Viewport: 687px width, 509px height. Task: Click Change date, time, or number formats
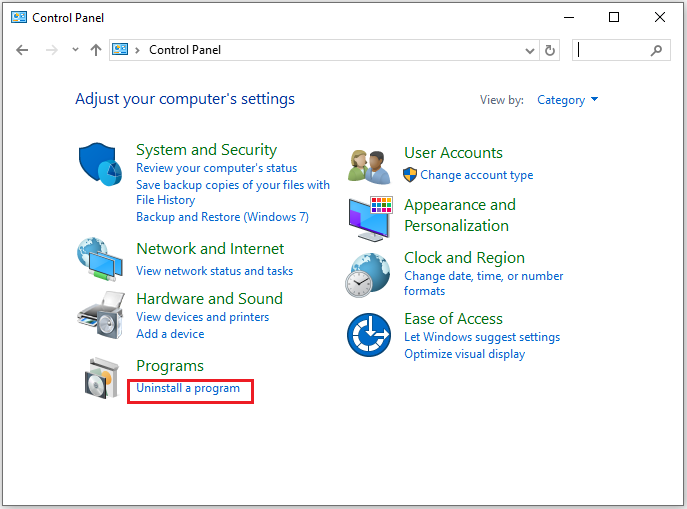483,283
